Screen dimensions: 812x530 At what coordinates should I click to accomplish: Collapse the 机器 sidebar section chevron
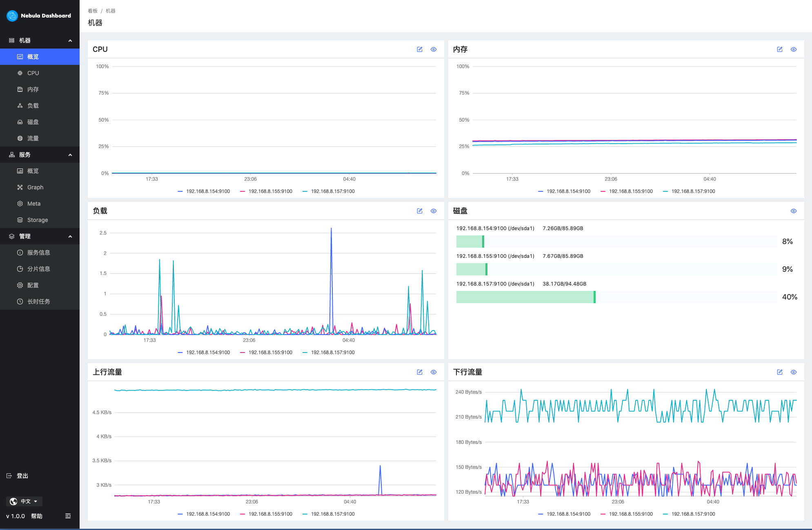tap(70, 40)
